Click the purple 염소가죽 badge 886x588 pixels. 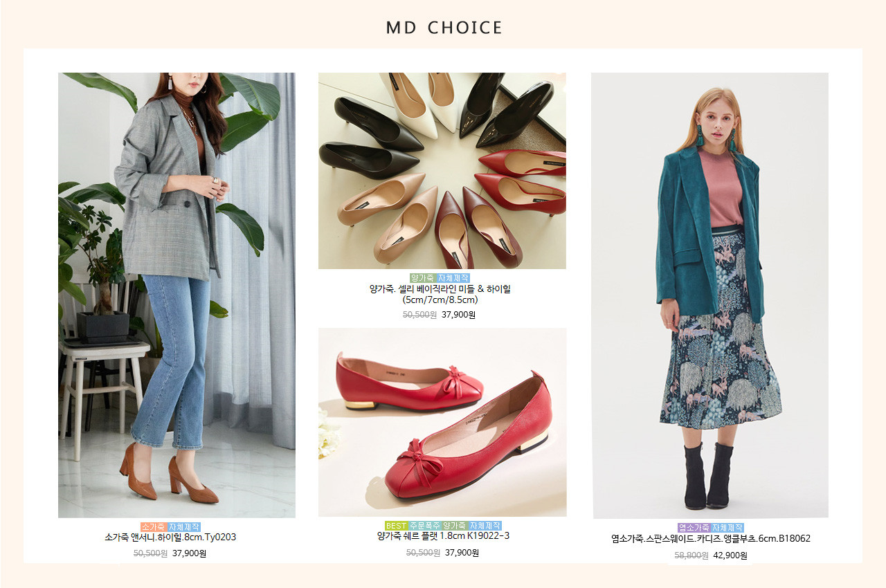pyautogui.click(x=694, y=528)
